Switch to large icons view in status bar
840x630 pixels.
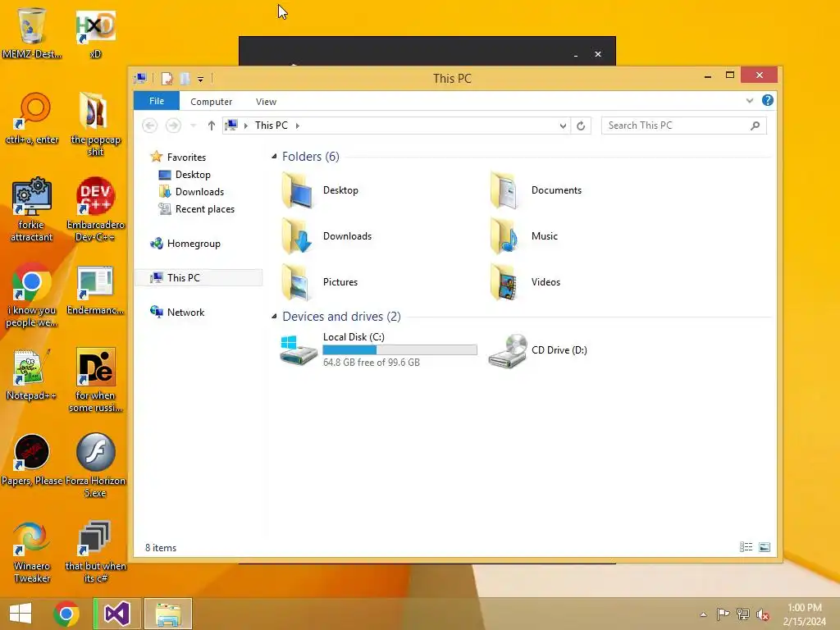(x=765, y=547)
